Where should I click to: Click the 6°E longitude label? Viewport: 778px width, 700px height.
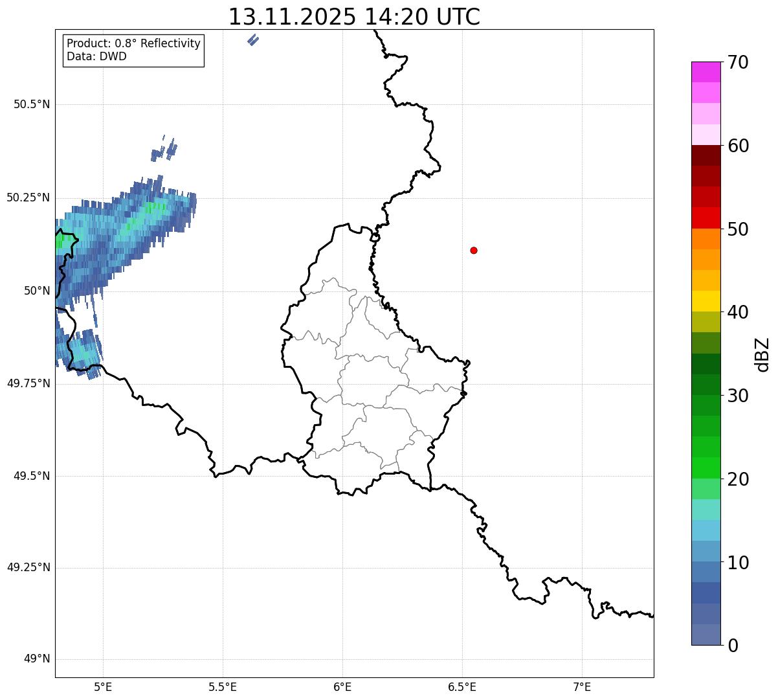coord(342,687)
